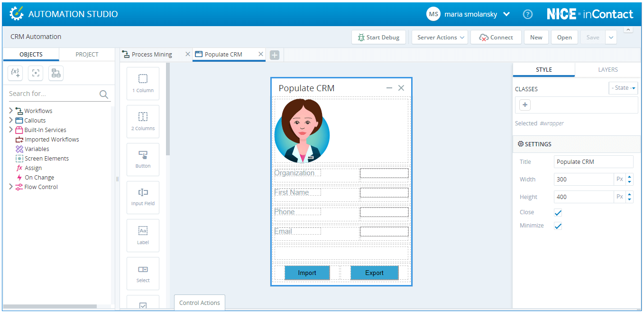The width and height of the screenshot is (644, 313).
Task: Click minimize icon on Populate CRM form
Action: [x=389, y=88]
